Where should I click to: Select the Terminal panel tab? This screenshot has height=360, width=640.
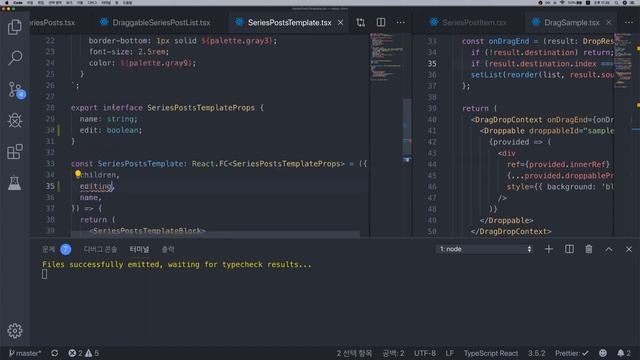(139, 249)
